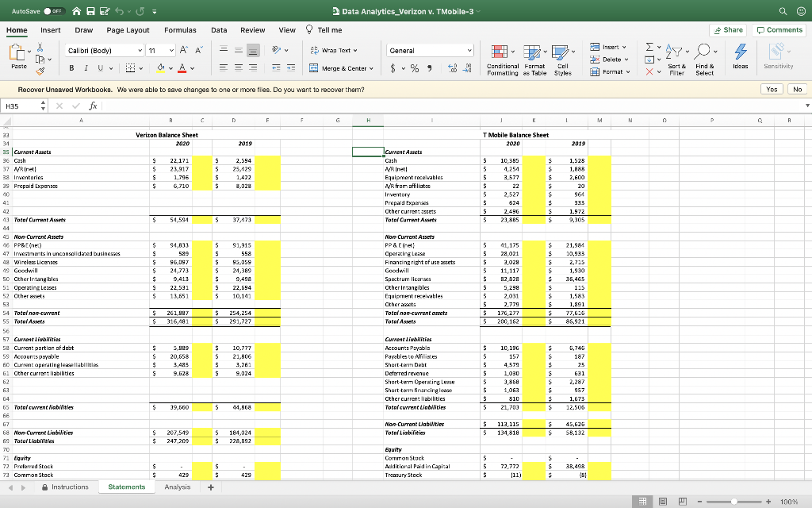Open Cell Styles gallery
Screen dimensions: 812x508
[x=563, y=60]
